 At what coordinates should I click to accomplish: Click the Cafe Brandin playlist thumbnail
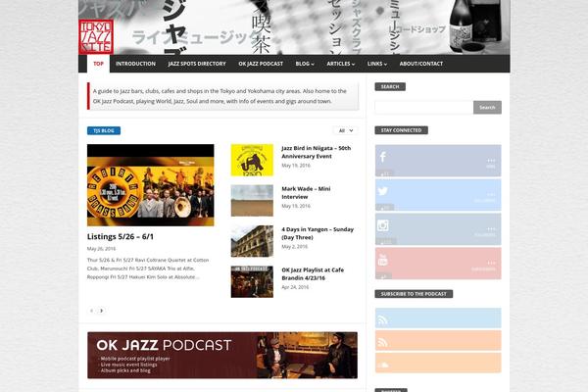(252, 281)
